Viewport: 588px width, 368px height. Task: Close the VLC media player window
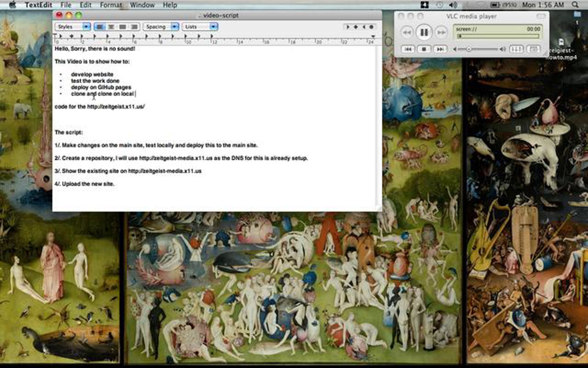click(401, 16)
